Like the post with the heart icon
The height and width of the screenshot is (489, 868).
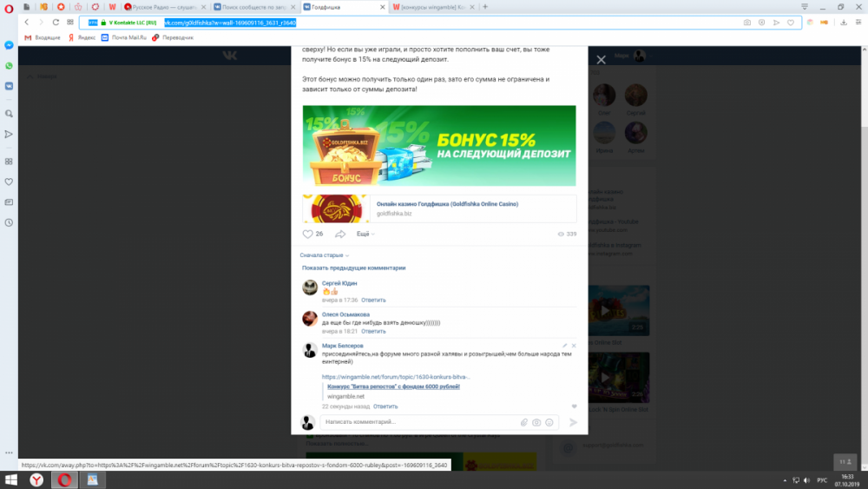click(307, 235)
